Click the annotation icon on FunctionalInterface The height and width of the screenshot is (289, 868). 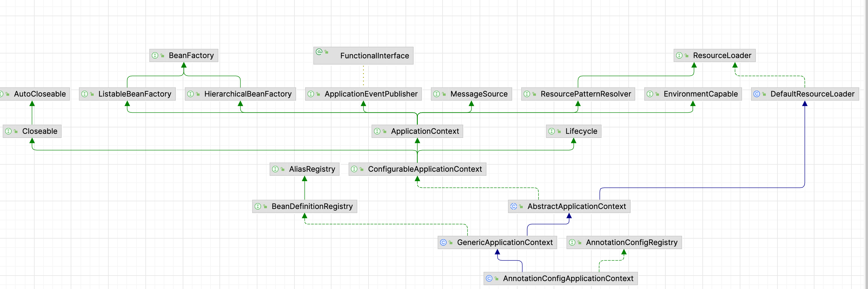click(x=319, y=52)
